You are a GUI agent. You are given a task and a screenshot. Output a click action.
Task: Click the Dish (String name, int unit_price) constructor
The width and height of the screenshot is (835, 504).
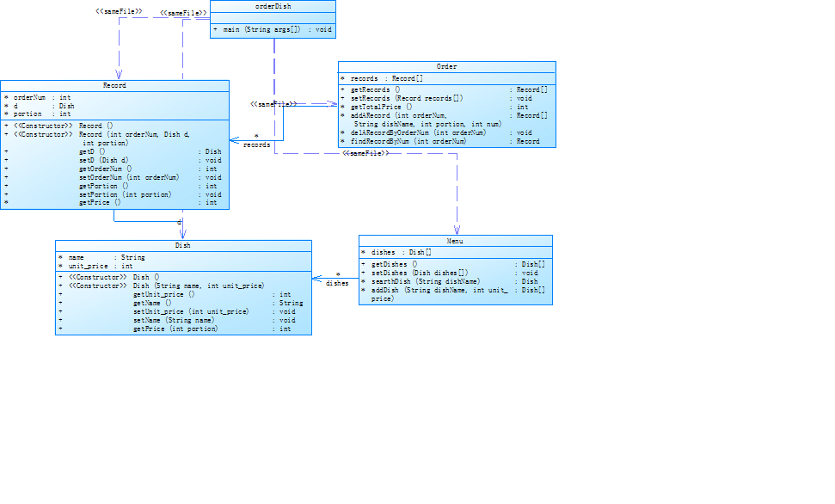162,286
